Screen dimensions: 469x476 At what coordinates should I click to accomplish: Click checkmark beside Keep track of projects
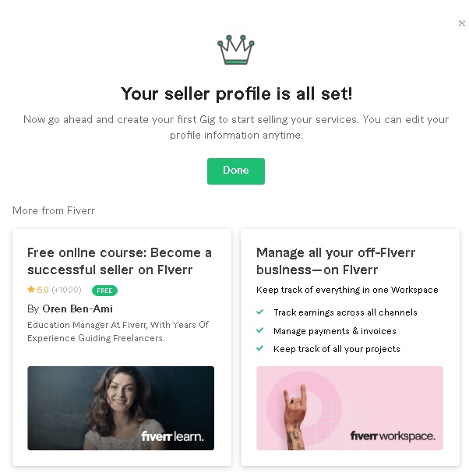(x=259, y=348)
